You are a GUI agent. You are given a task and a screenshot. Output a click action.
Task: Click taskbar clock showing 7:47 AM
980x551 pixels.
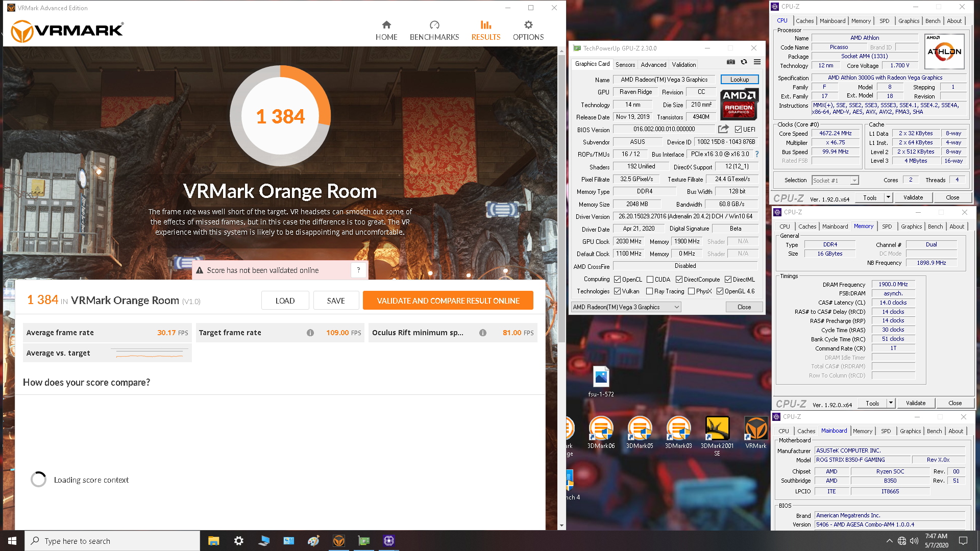pyautogui.click(x=936, y=541)
